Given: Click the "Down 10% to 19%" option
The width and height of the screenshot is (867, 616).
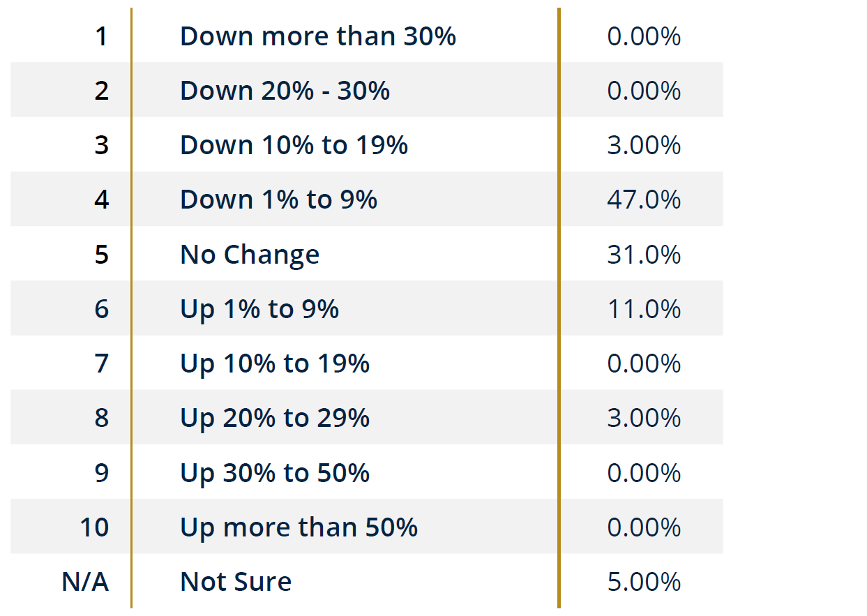Looking at the screenshot, I should coord(294,145).
